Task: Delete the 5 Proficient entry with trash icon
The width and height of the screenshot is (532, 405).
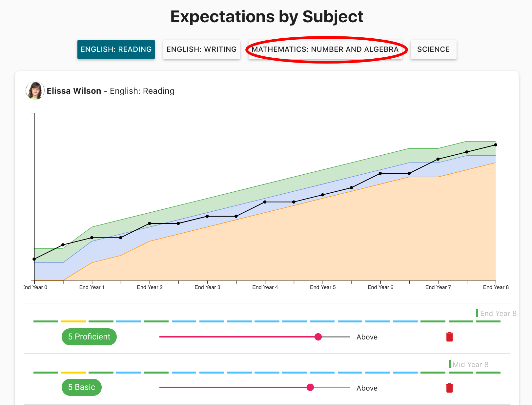Action: [449, 337]
